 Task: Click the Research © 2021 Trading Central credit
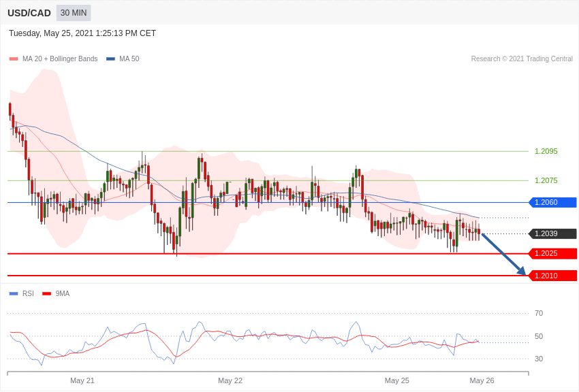click(x=522, y=59)
